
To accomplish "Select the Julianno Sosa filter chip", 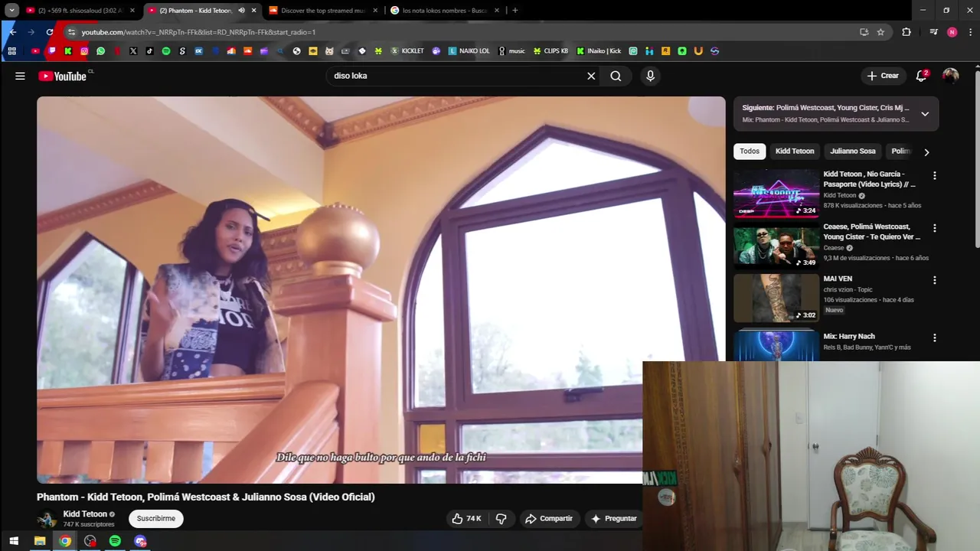I will click(853, 151).
